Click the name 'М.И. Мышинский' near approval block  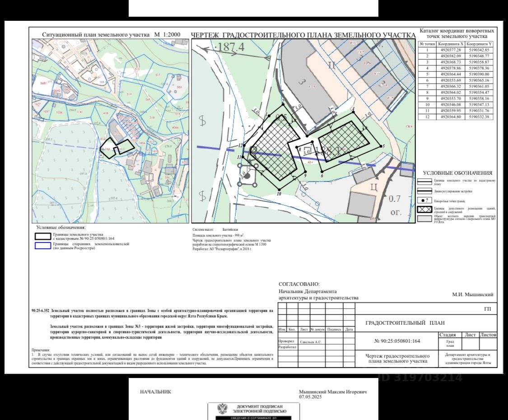[473, 294]
